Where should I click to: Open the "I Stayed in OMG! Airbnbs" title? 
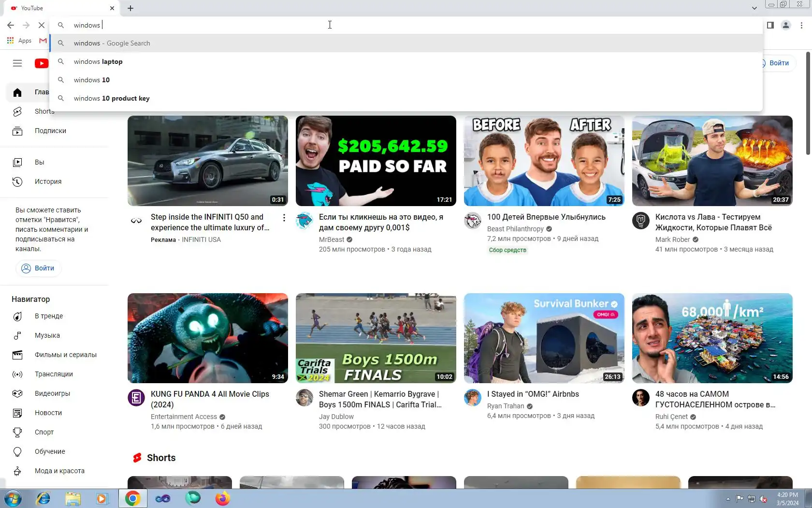pyautogui.click(x=533, y=394)
